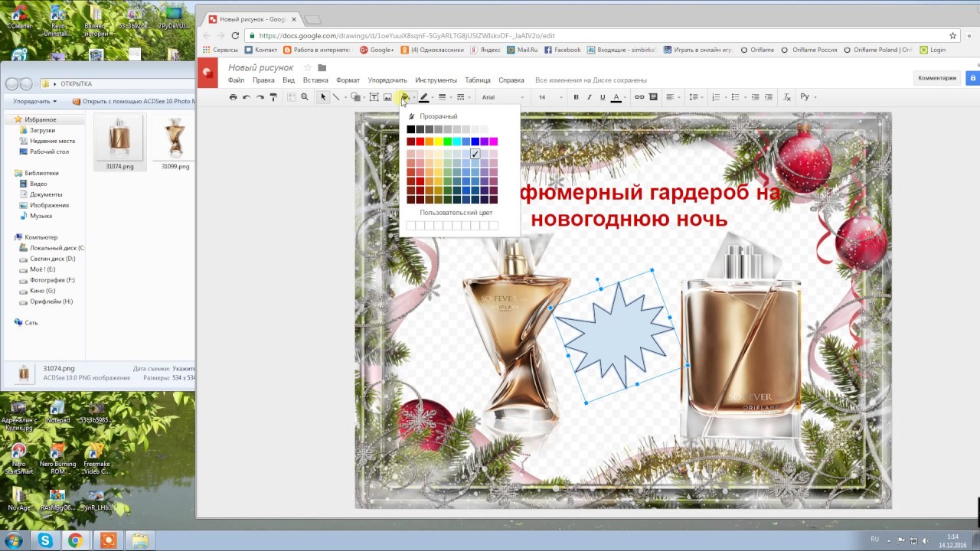Insert a link with chain icon
This screenshot has width=980, height=551.
point(639,97)
